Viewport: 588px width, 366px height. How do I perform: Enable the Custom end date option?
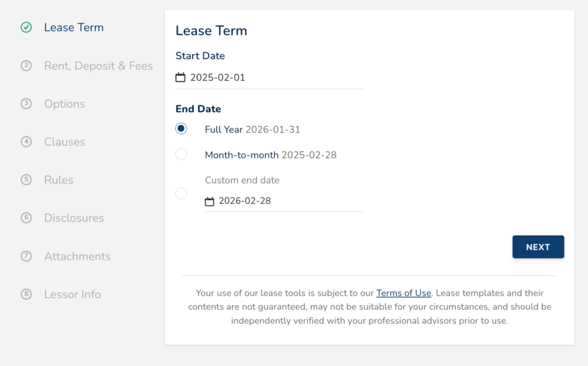click(181, 193)
